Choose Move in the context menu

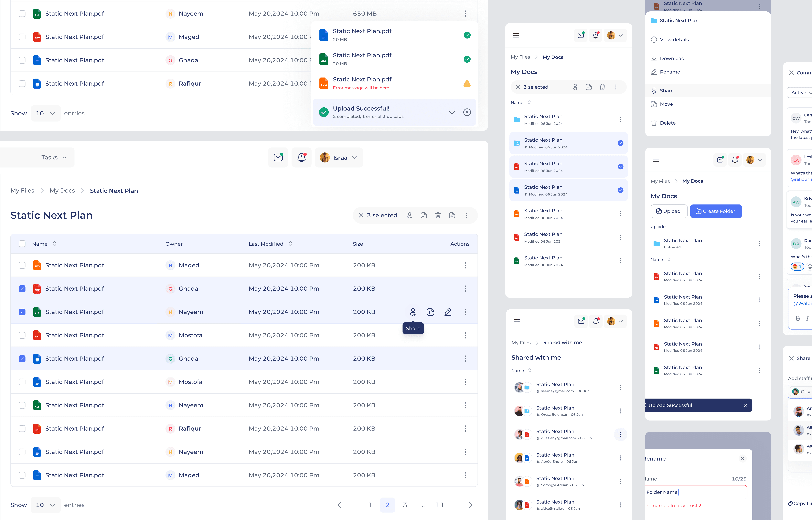pos(666,104)
